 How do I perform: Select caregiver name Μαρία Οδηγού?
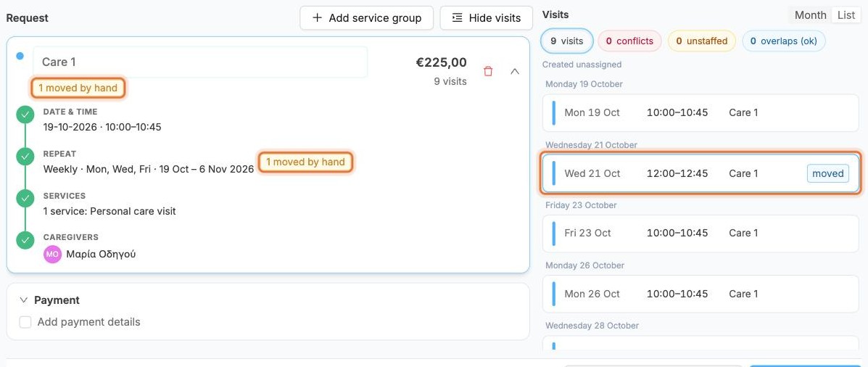pyautogui.click(x=102, y=255)
